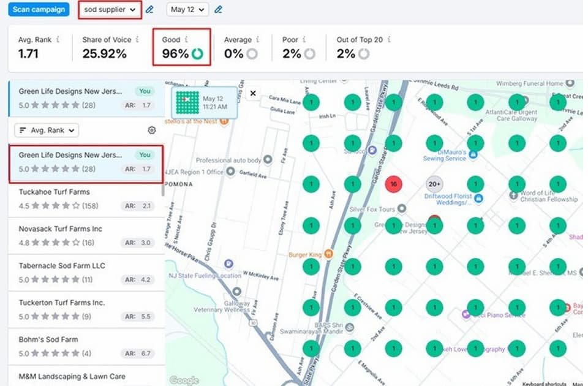The image size is (588, 386).
Task: Click NJ State Fueling Location marker
Action: point(228,263)
